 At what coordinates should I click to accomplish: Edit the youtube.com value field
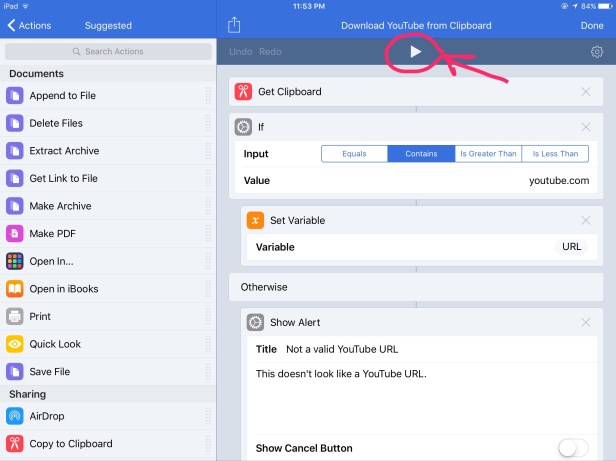558,181
